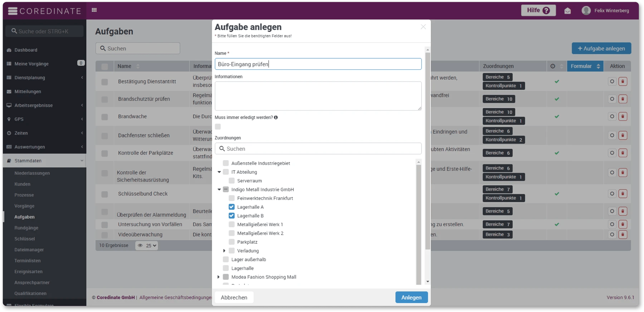644x312 pixels.
Task: Collapse the Indigo Metall Industrie GmbH node
Action: (219, 189)
